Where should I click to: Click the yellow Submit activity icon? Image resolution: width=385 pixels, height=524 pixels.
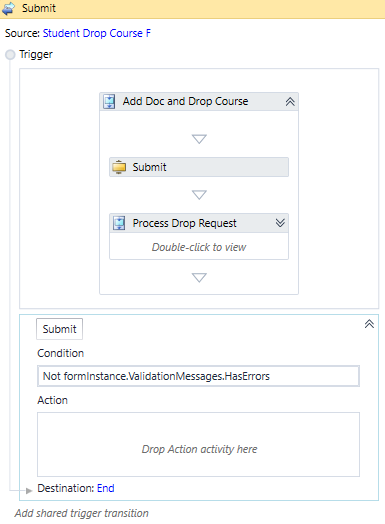[x=119, y=167]
